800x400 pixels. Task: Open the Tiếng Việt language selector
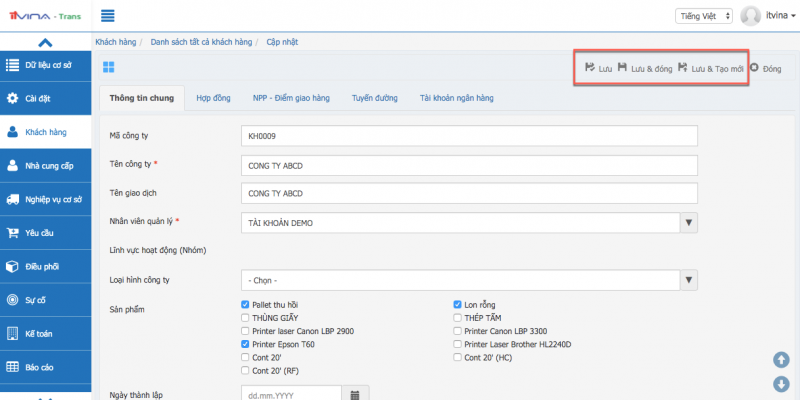tap(705, 16)
